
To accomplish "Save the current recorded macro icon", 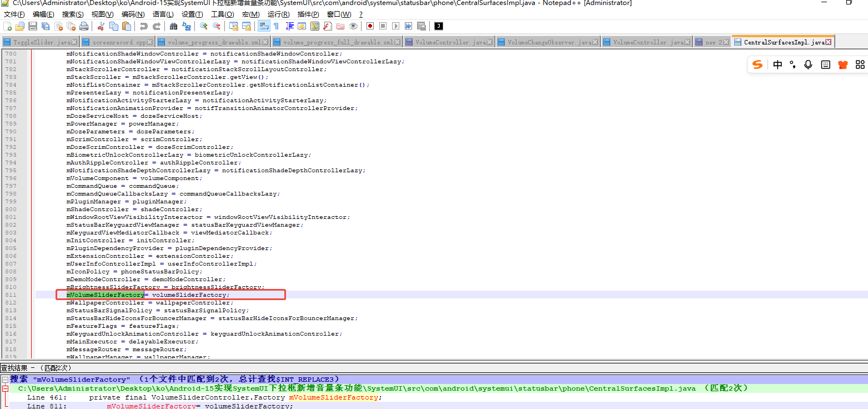I will tap(421, 26).
